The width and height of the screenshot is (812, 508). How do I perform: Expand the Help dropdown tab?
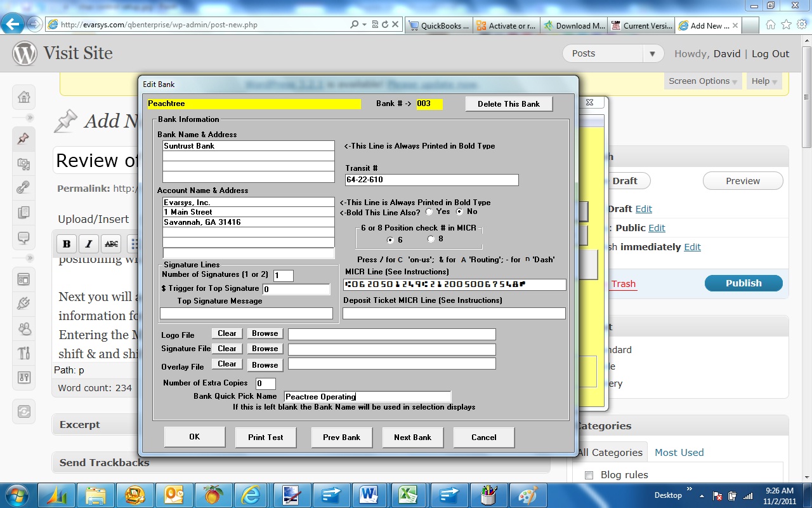(764, 81)
